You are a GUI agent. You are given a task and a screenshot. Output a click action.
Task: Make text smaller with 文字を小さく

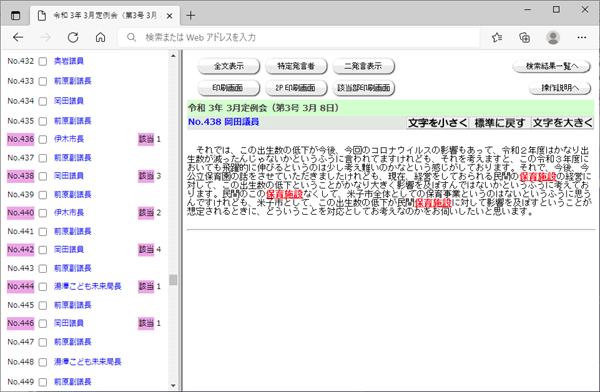tap(438, 123)
